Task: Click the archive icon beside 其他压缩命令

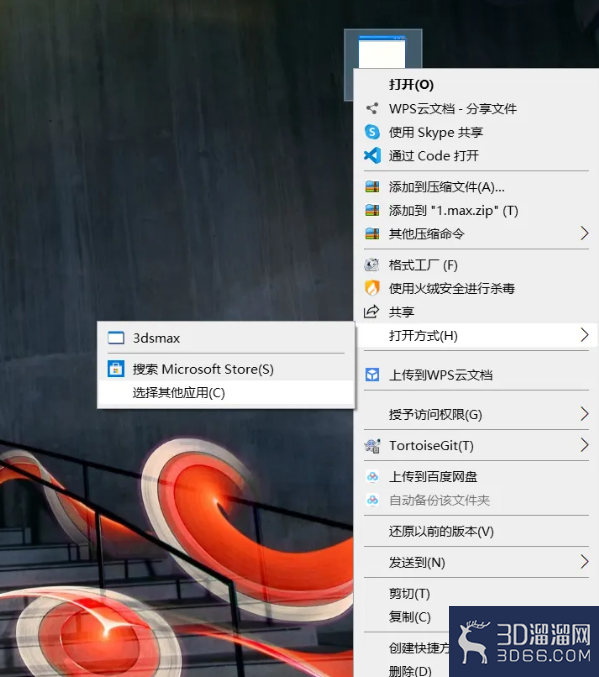Action: (372, 234)
